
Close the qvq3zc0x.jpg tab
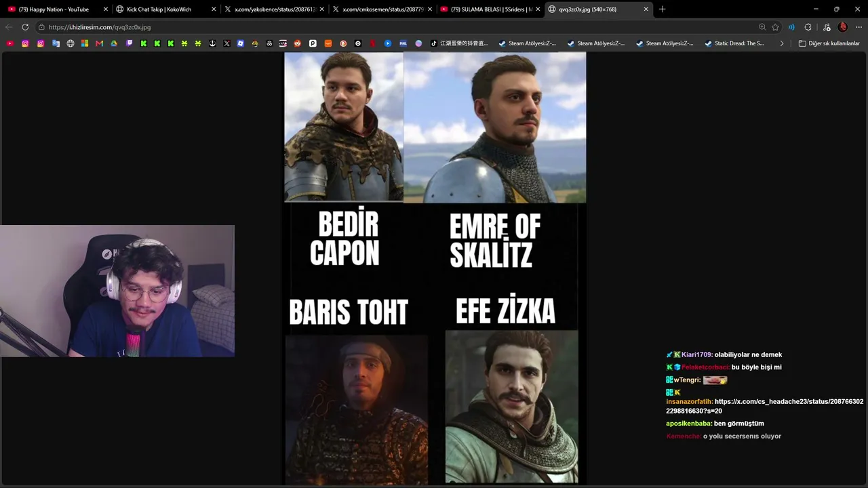(646, 9)
